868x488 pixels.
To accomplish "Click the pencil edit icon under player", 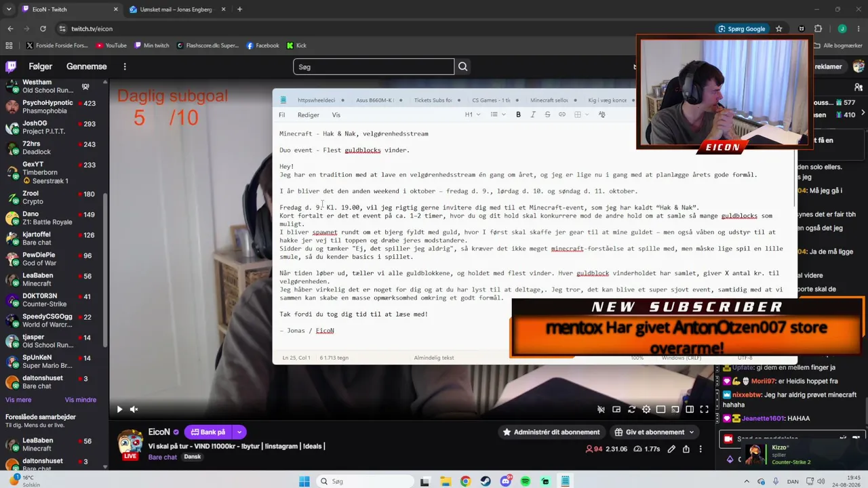I will [x=671, y=449].
